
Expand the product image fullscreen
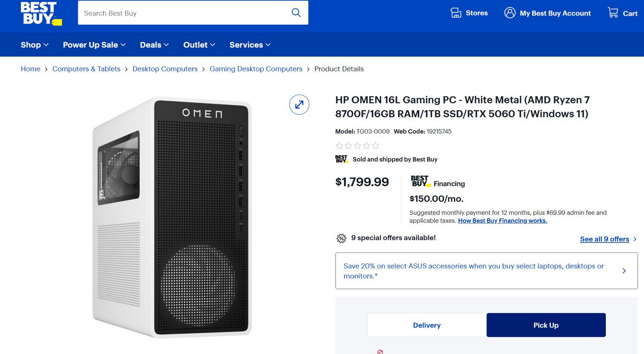coord(299,105)
